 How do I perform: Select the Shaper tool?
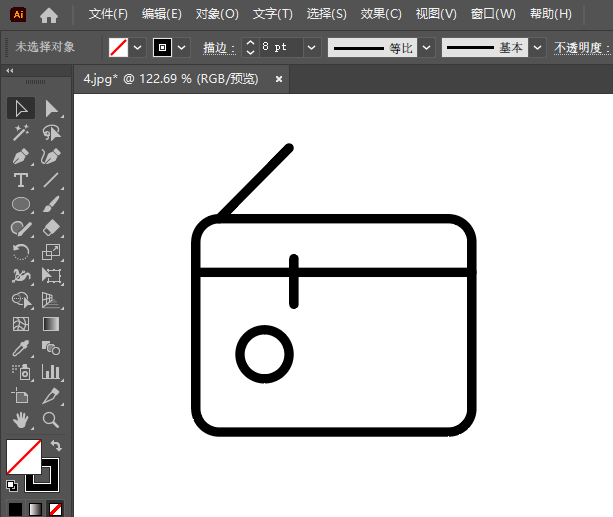coord(21,228)
